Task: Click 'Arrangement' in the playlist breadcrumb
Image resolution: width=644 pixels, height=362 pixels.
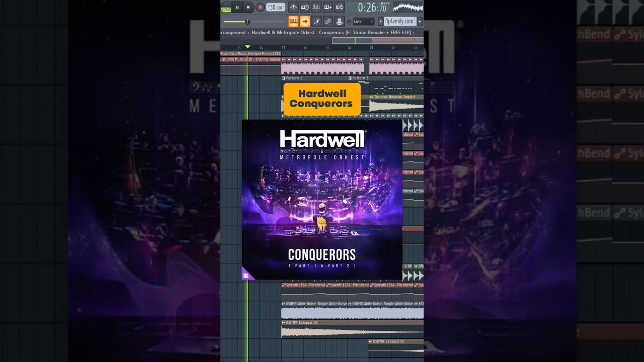Action: [233, 33]
